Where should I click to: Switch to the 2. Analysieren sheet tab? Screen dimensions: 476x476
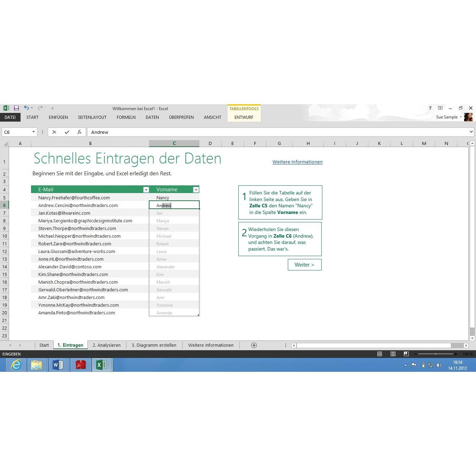point(107,345)
